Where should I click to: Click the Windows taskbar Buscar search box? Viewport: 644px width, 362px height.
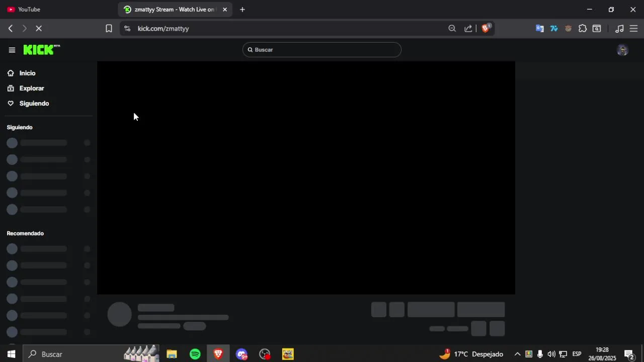click(x=92, y=354)
